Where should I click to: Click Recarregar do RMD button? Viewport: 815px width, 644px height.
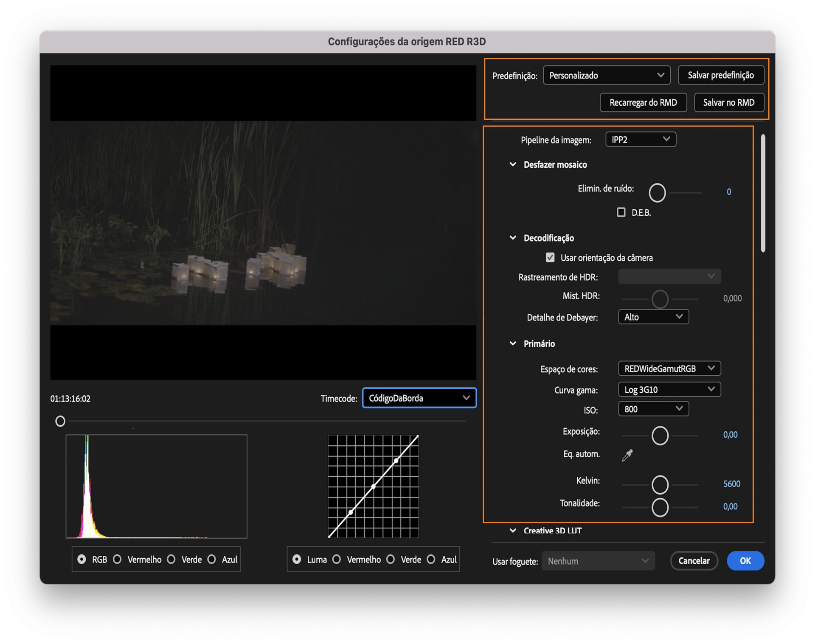click(643, 102)
